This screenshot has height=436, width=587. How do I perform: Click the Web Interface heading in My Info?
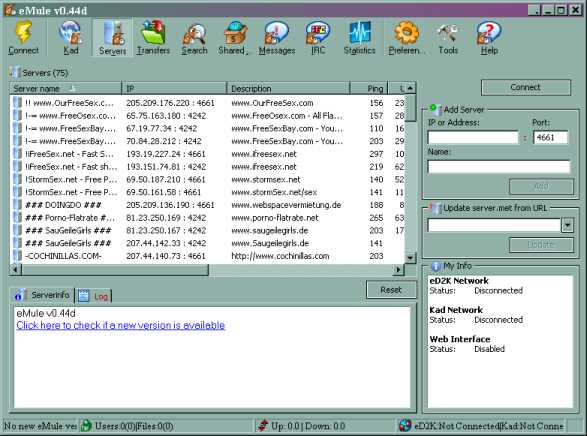tap(460, 339)
